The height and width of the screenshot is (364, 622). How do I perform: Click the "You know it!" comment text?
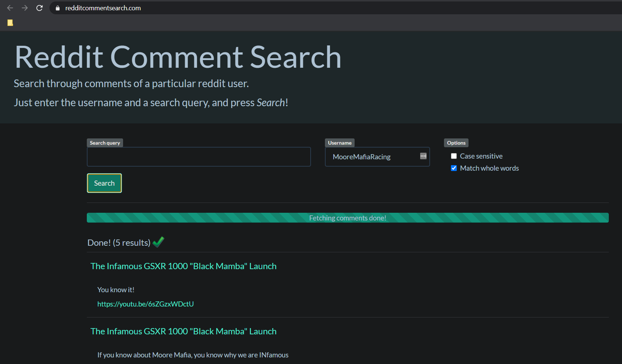point(116,290)
